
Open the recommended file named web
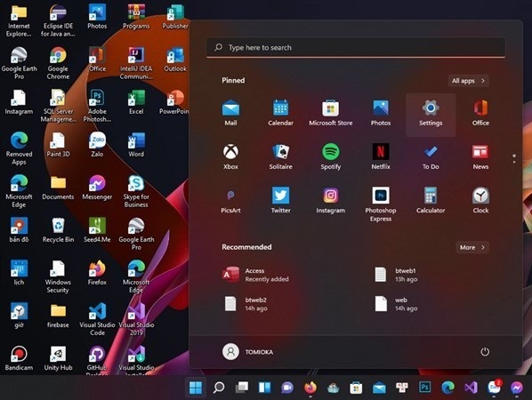(x=396, y=304)
